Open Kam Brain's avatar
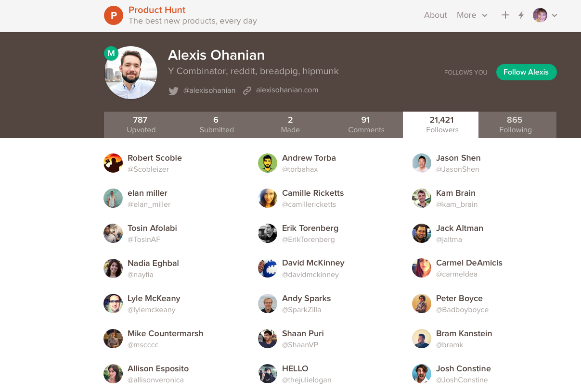581x392 pixels. click(x=422, y=198)
